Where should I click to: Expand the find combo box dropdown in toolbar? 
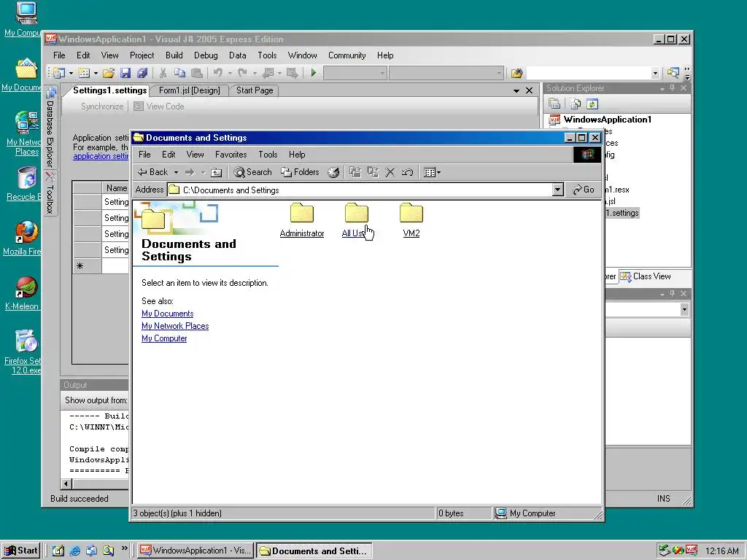pos(655,73)
